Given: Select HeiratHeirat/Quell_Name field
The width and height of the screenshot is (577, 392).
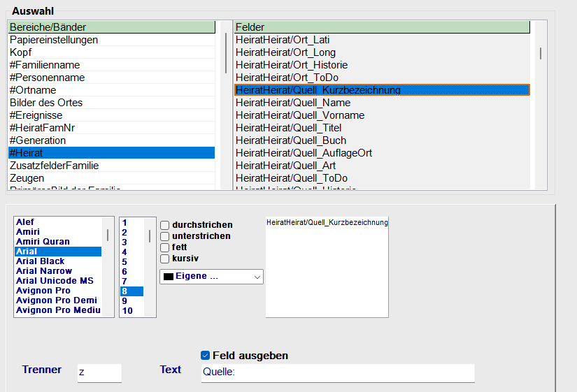Looking at the screenshot, I should (x=293, y=103).
